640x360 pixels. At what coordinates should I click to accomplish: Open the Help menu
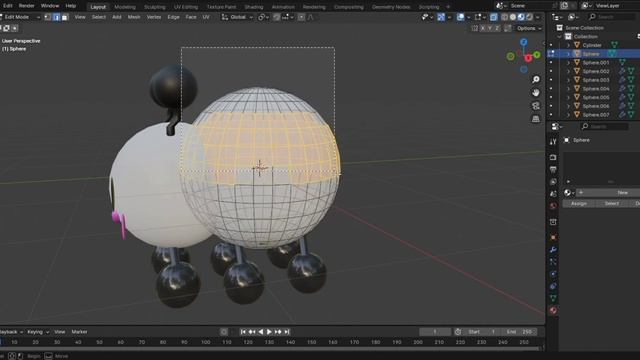[71, 6]
